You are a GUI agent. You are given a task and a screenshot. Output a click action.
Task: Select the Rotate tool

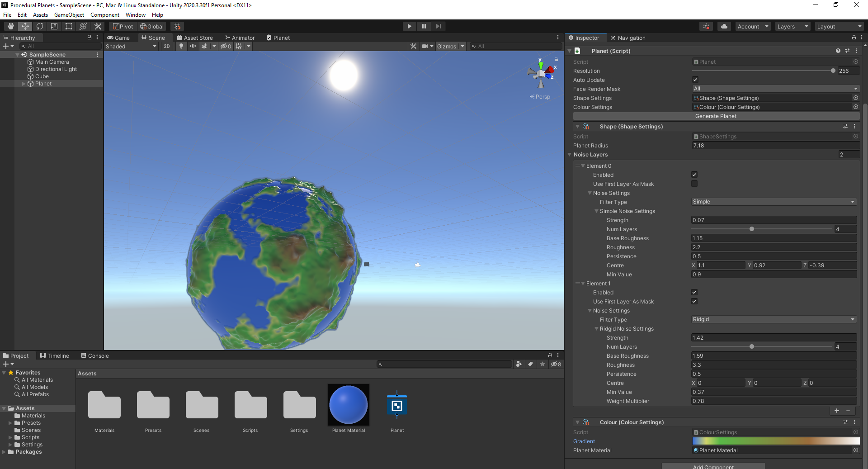[x=40, y=26]
